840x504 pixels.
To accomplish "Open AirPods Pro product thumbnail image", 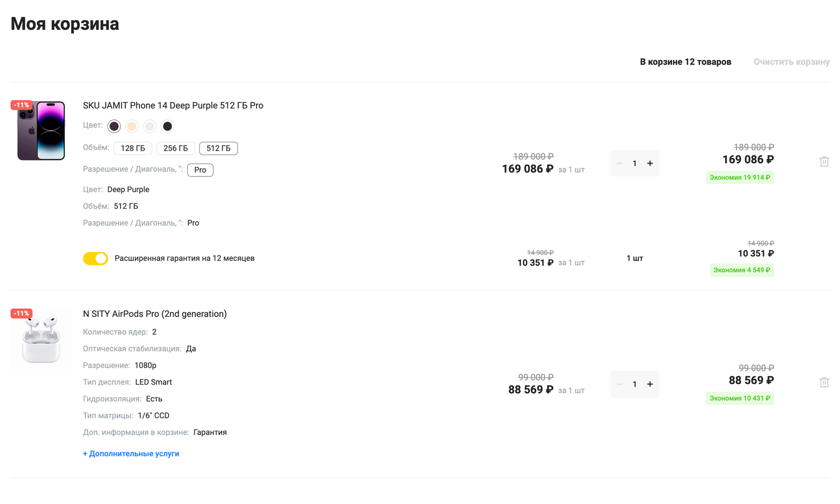I will 41,339.
